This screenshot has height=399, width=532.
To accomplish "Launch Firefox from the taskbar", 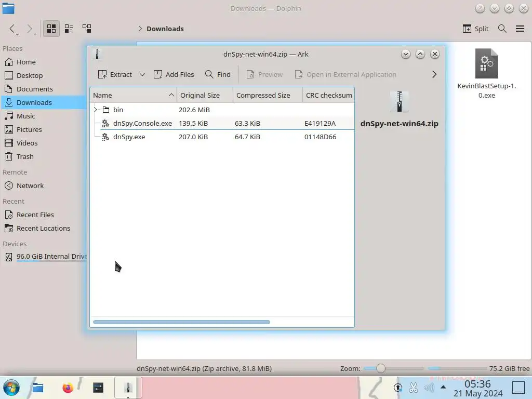I will click(x=68, y=388).
